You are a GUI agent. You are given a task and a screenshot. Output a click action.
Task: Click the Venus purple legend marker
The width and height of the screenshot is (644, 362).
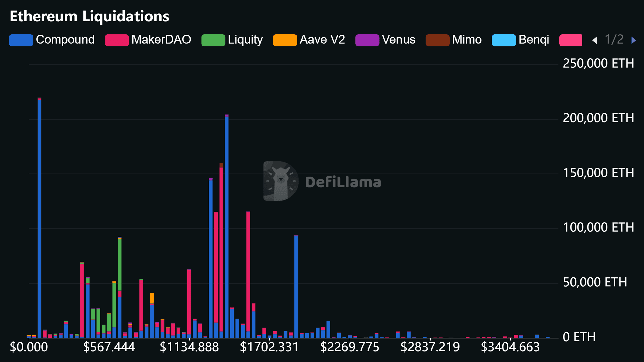(x=367, y=40)
